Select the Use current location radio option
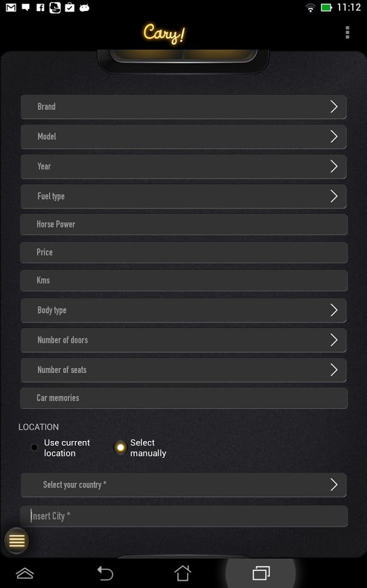Image resolution: width=367 pixels, height=588 pixels. [34, 447]
